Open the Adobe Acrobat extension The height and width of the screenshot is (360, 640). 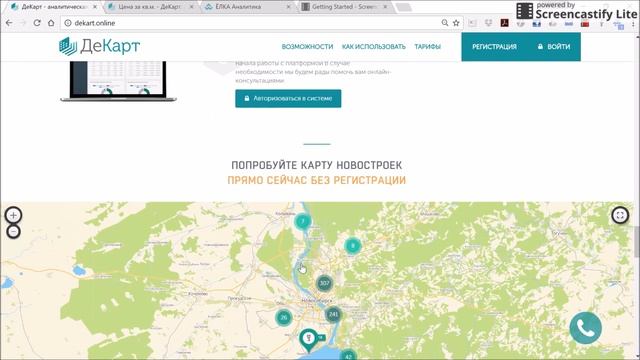point(504,23)
